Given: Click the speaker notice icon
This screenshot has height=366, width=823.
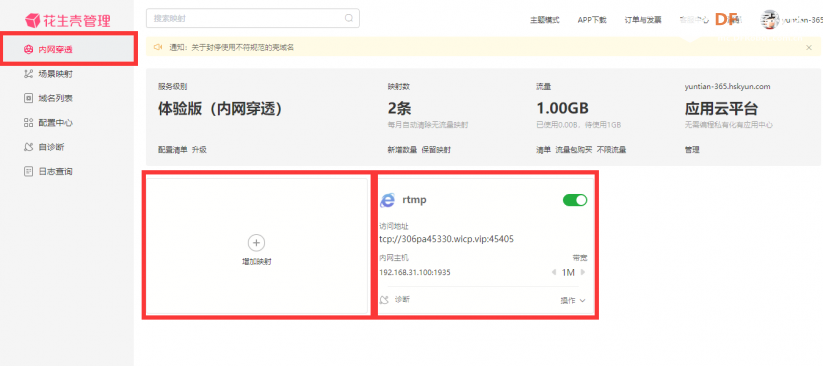Looking at the screenshot, I should [157, 47].
